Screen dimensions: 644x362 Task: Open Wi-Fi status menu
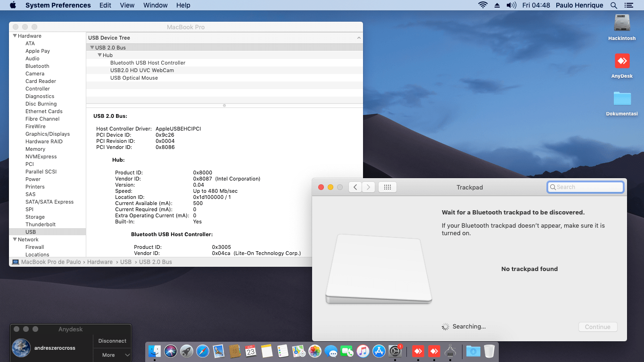(483, 5)
